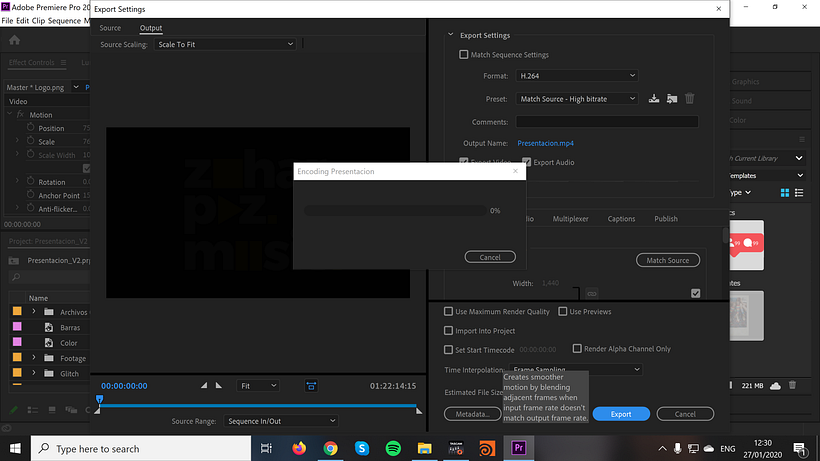Click the Home icon in Premiere
Screen dimensions: 820x461
[15, 40]
